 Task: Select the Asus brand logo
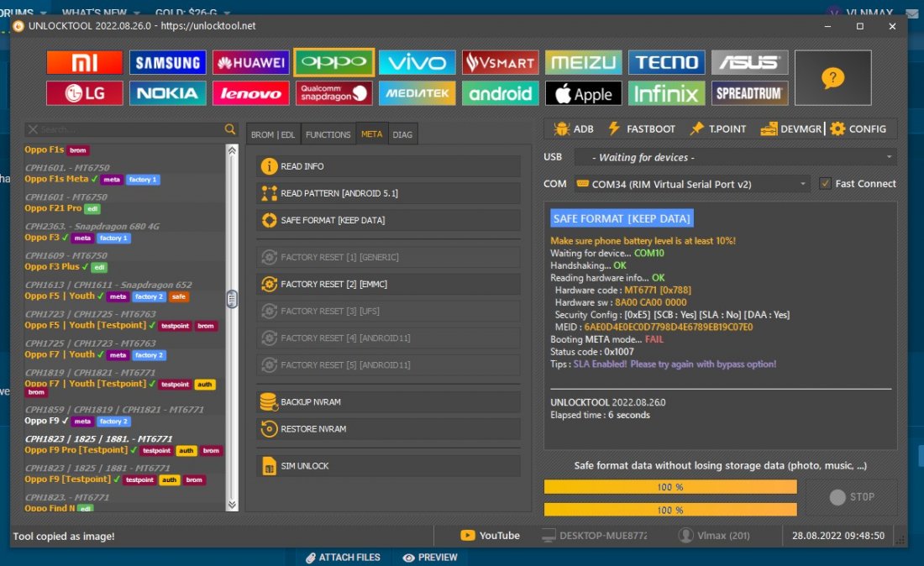pos(749,62)
